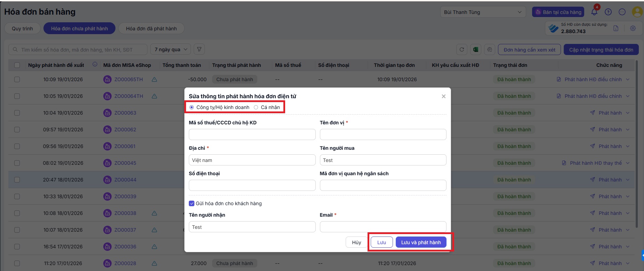Focus the Email input field

(383, 227)
